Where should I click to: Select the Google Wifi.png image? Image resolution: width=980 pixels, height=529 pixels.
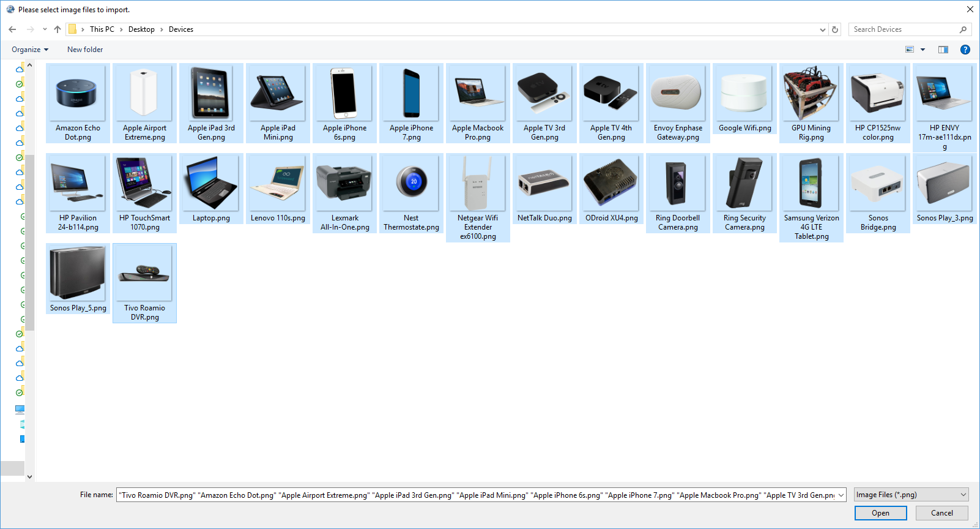tap(744, 99)
